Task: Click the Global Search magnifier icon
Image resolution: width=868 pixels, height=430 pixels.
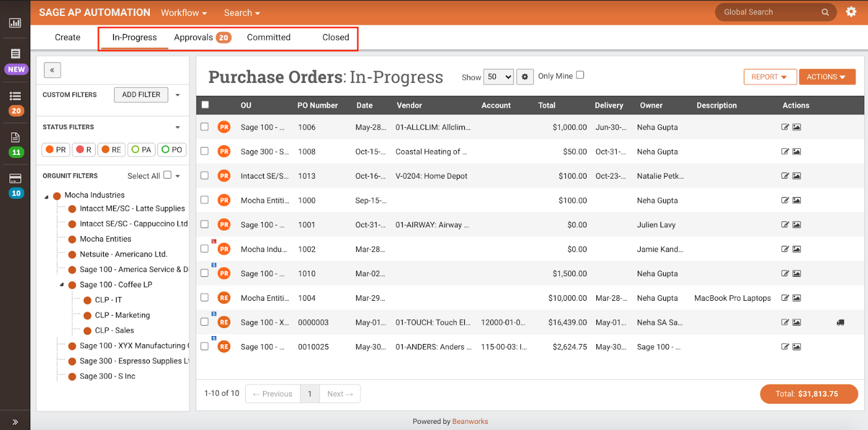Action: pyautogui.click(x=825, y=12)
